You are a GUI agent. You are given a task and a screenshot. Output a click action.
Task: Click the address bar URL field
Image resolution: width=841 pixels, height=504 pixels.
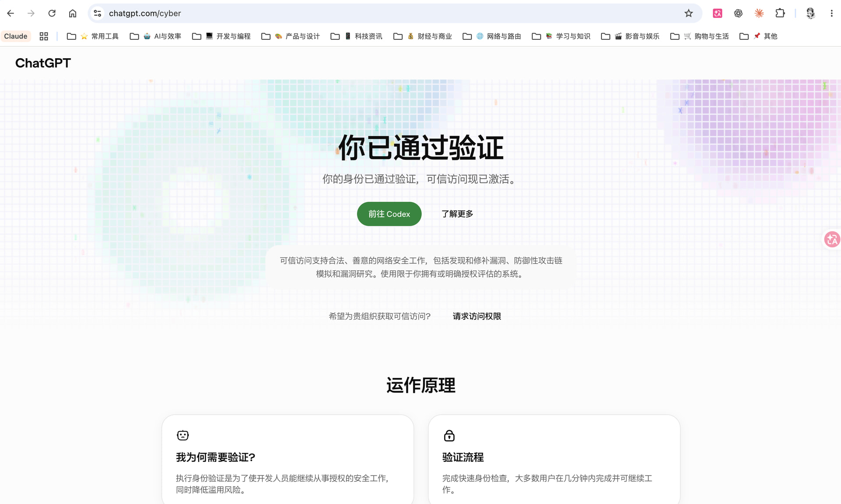click(x=394, y=14)
